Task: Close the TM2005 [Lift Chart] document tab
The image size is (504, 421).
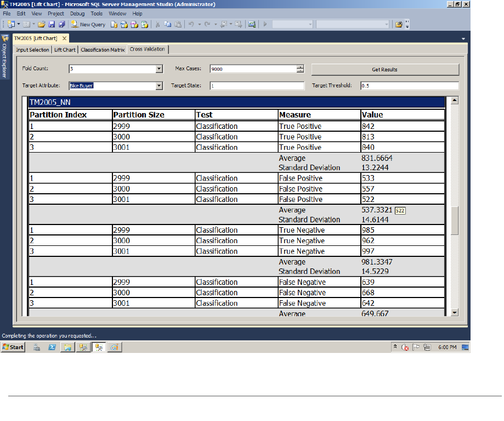Action: (x=64, y=38)
